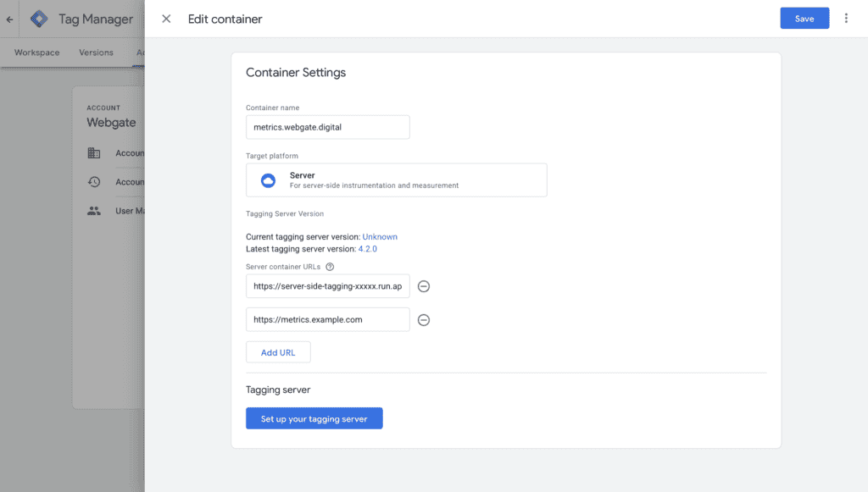Open the Unknown tagging server version link

[380, 237]
